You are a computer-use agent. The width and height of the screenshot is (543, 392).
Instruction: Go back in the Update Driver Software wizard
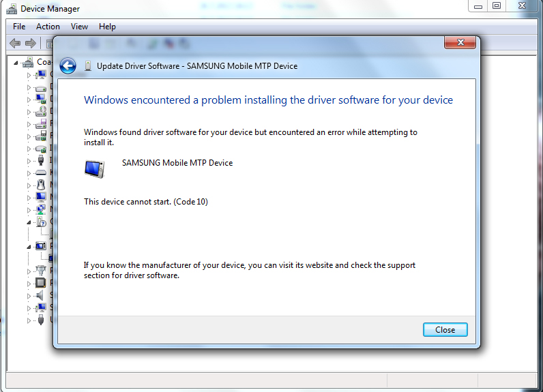point(68,65)
